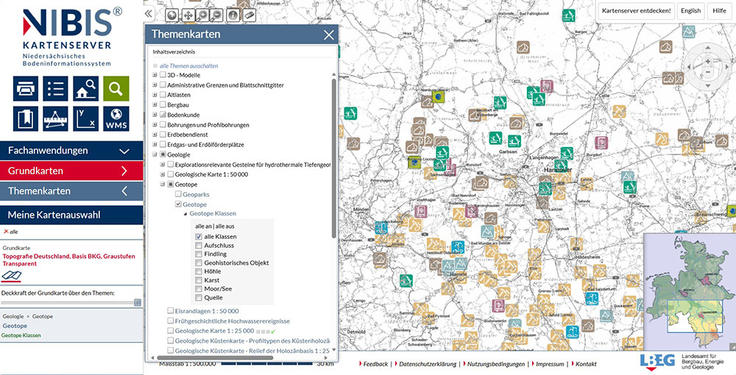Open Meine Kartenauswahl section
The image size is (736, 375).
tap(71, 215)
